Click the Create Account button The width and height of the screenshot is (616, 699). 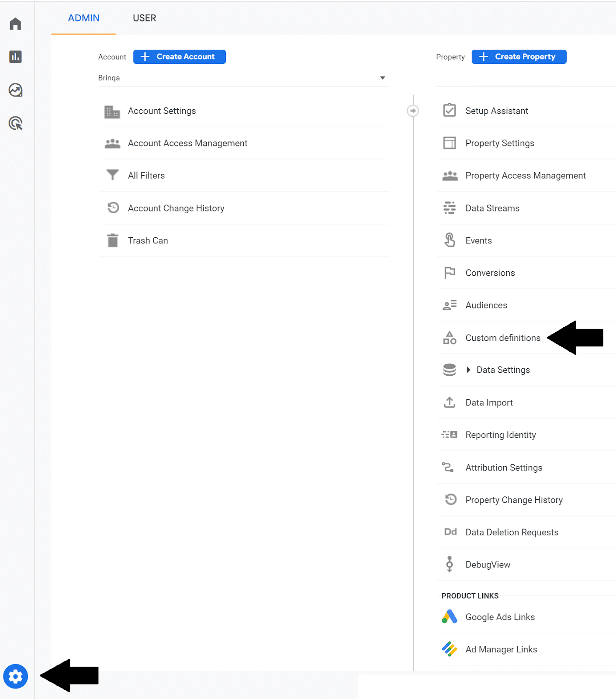(x=180, y=57)
